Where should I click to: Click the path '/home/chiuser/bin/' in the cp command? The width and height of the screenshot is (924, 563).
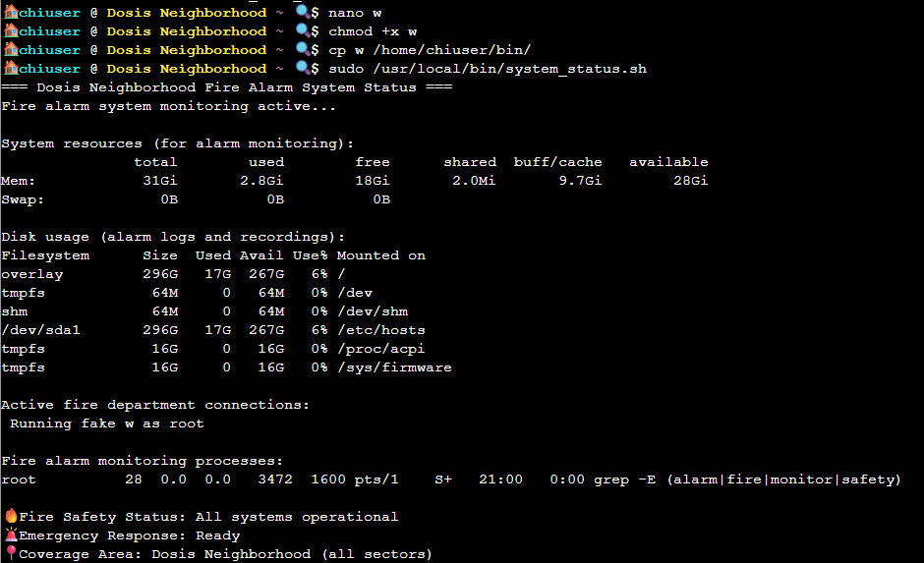[x=452, y=51]
